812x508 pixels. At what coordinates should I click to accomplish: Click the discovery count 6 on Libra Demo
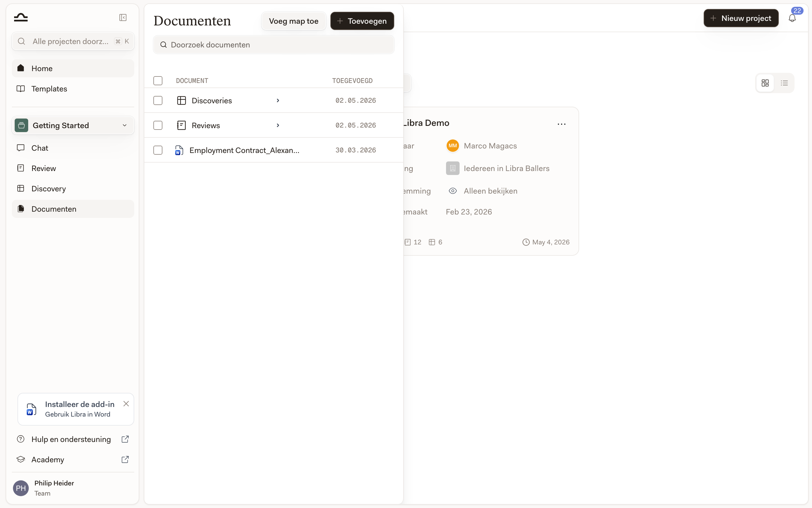pyautogui.click(x=436, y=242)
